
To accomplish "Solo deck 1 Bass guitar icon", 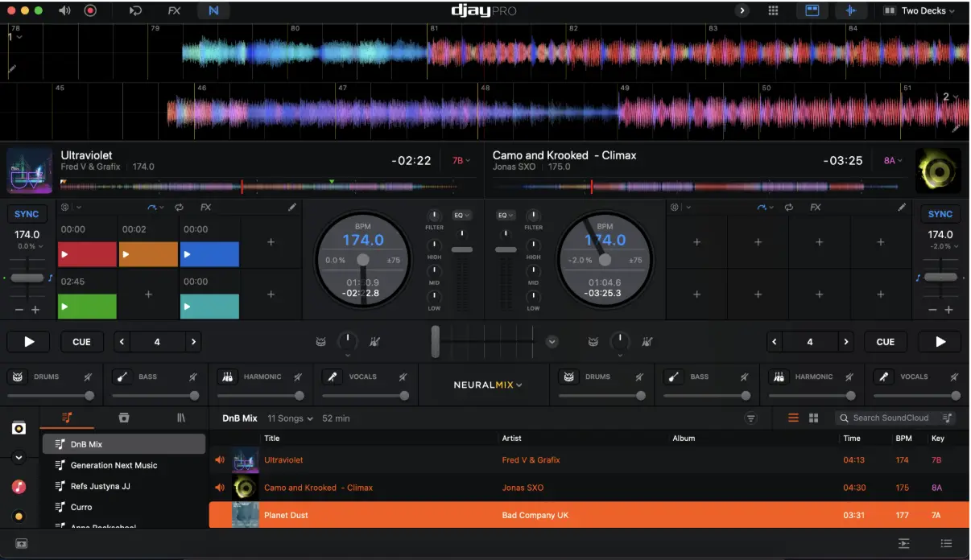I will coord(122,377).
